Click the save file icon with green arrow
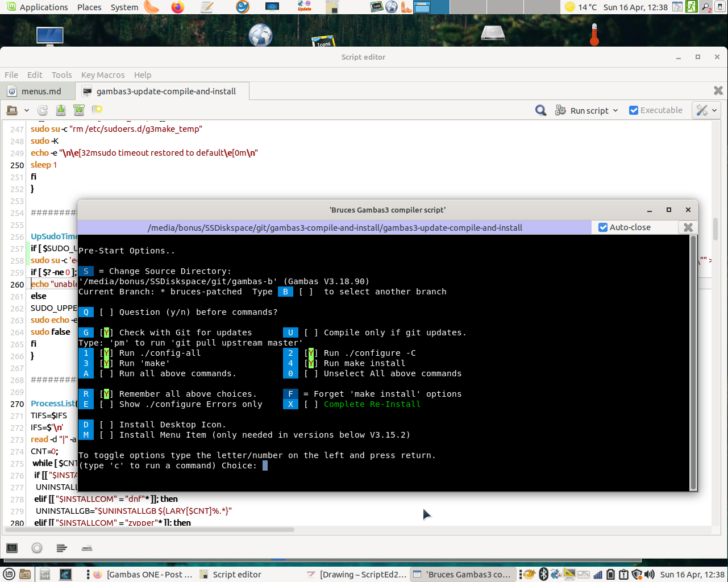This screenshot has width=728, height=582. point(61,110)
